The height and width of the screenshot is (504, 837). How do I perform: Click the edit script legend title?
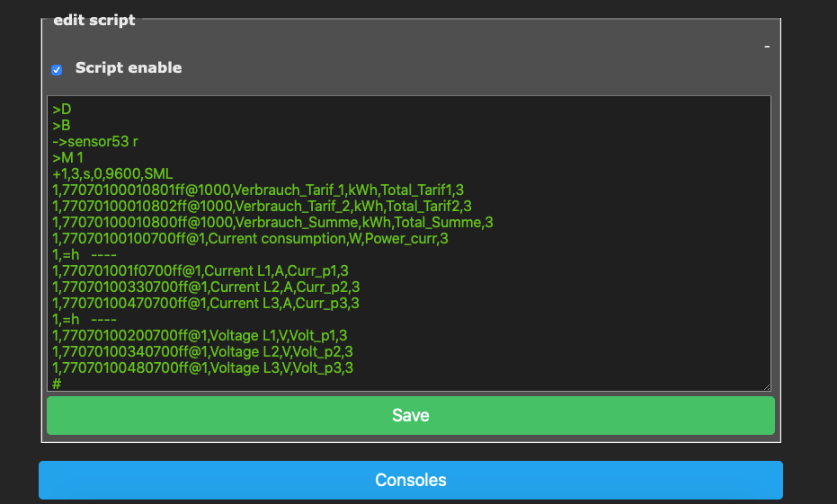click(x=93, y=20)
